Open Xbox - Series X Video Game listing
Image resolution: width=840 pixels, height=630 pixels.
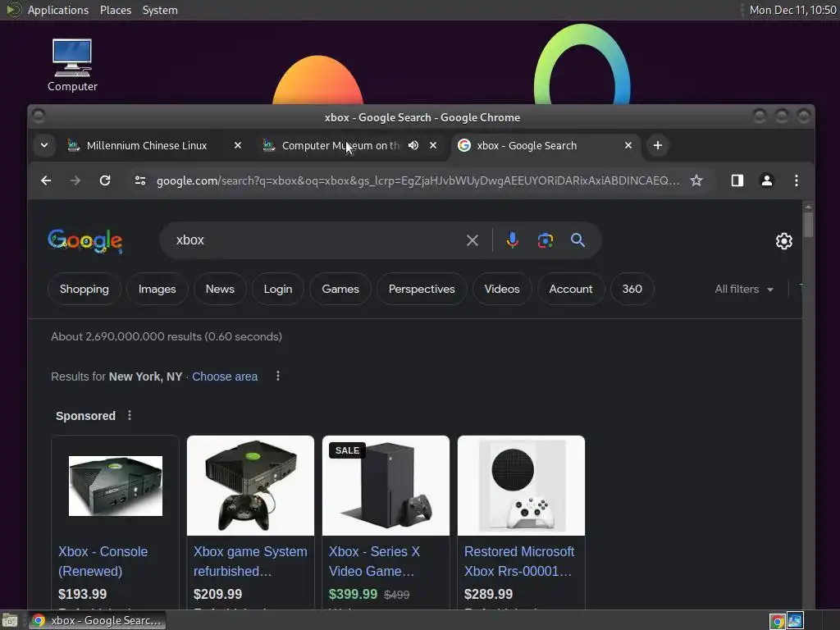[374, 561]
